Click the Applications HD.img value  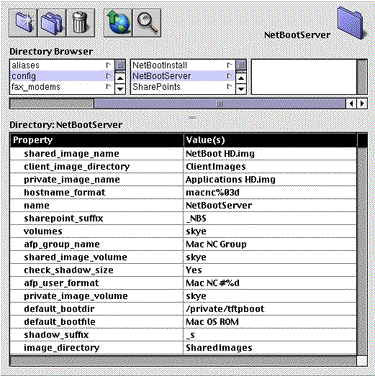pos(231,180)
